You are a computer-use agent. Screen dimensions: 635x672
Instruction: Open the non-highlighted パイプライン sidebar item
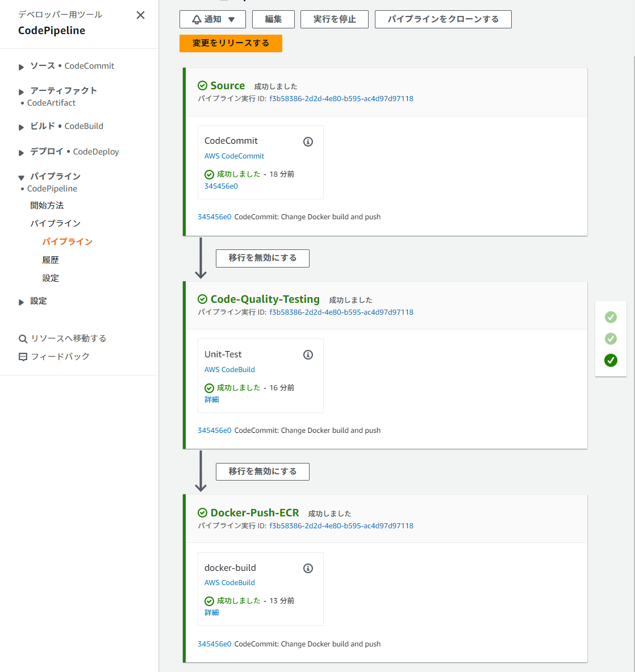[55, 223]
